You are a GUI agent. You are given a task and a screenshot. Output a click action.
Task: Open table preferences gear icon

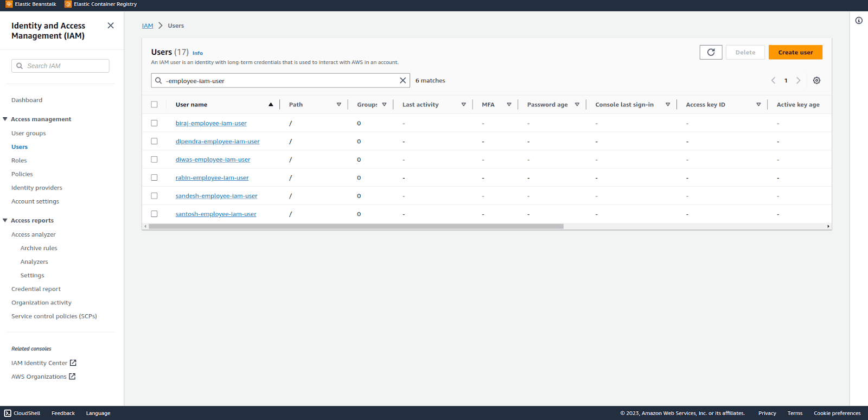click(816, 80)
